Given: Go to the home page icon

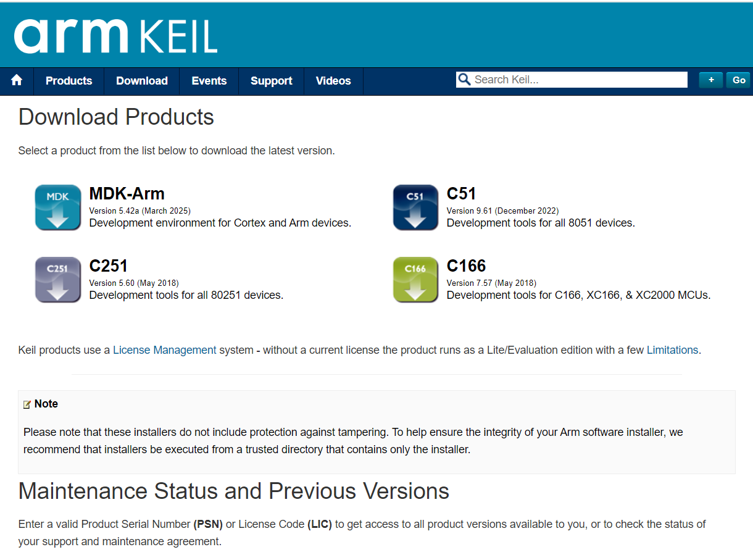Looking at the screenshot, I should 17,81.
